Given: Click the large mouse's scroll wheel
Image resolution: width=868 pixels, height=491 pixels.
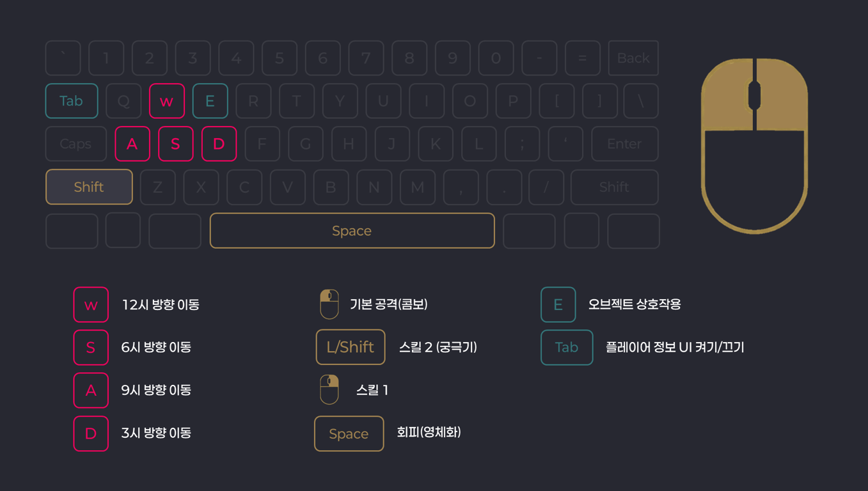Looking at the screenshot, I should pyautogui.click(x=755, y=95).
